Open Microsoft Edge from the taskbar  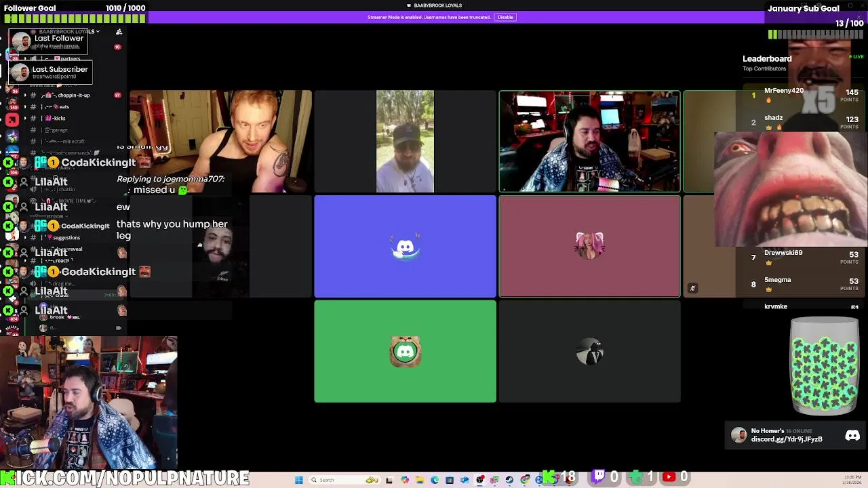pyautogui.click(x=435, y=480)
